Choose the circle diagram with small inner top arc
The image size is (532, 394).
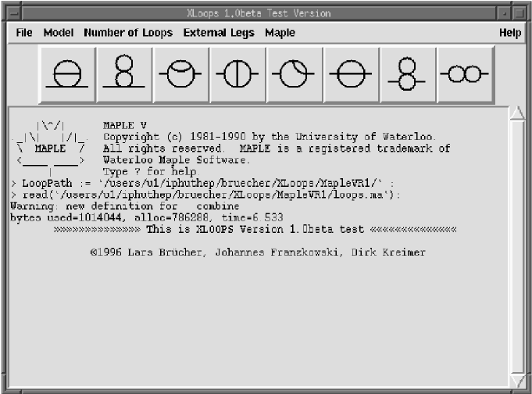point(181,74)
